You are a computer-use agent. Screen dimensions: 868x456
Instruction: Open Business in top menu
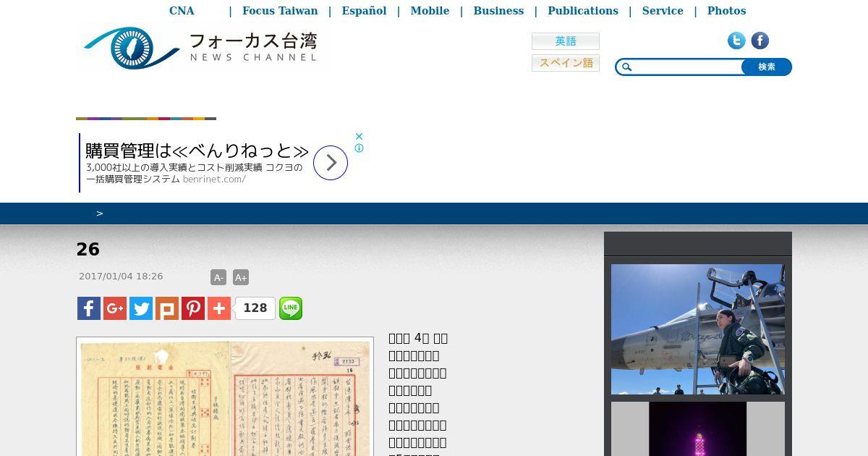[x=498, y=11]
